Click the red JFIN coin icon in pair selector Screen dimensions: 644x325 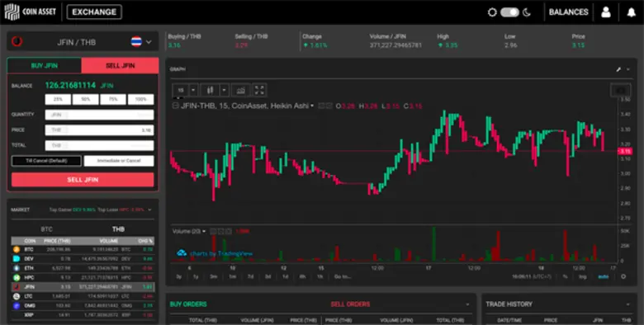tap(17, 41)
